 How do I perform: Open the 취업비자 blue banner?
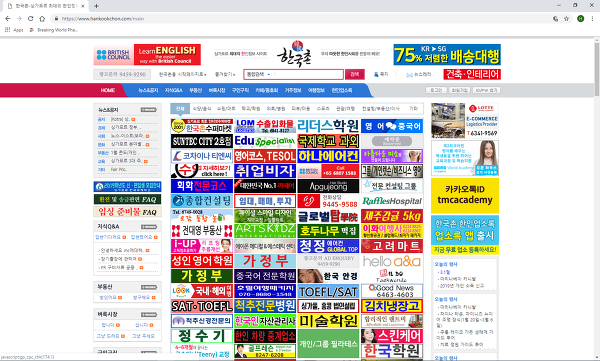(265, 171)
